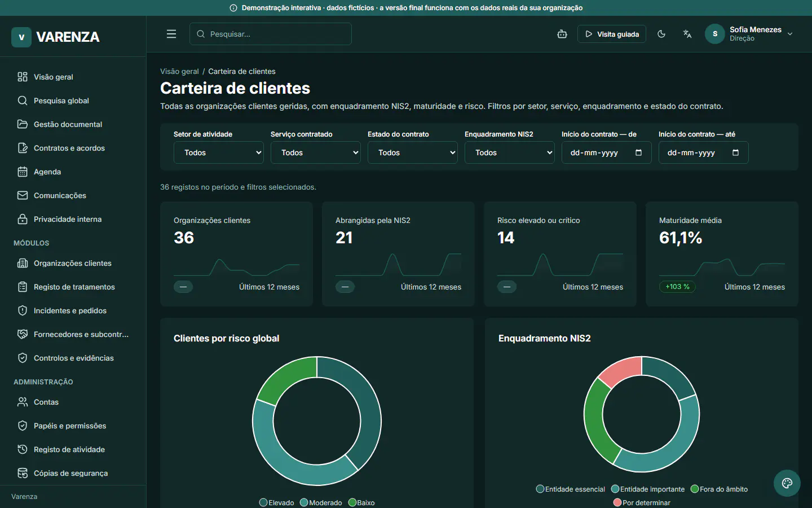
Task: Click the Incidentes e pedidos shield icon
Action: pos(23,310)
